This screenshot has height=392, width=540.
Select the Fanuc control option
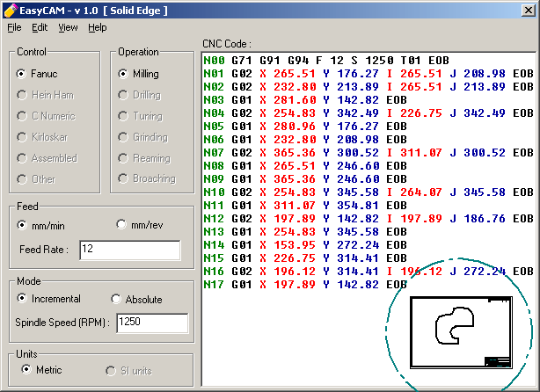tap(37, 74)
